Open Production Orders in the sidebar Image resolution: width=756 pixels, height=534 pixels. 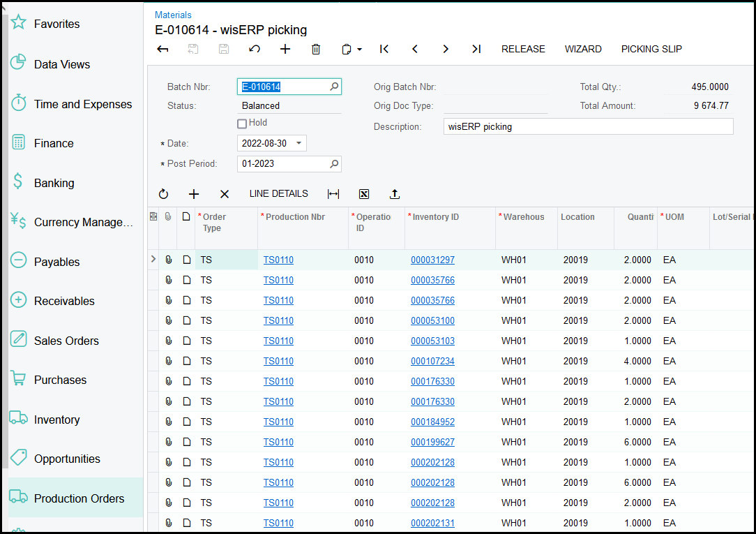79,498
